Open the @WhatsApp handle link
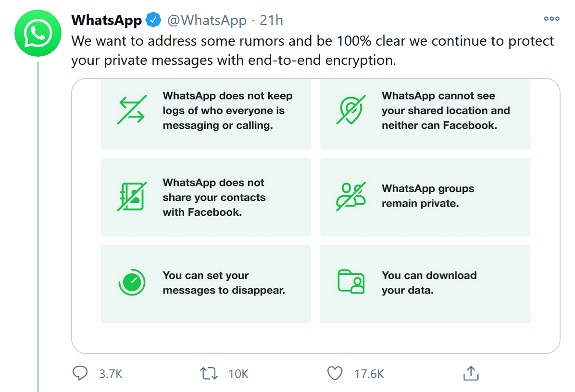The width and height of the screenshot is (575, 392). (x=207, y=20)
